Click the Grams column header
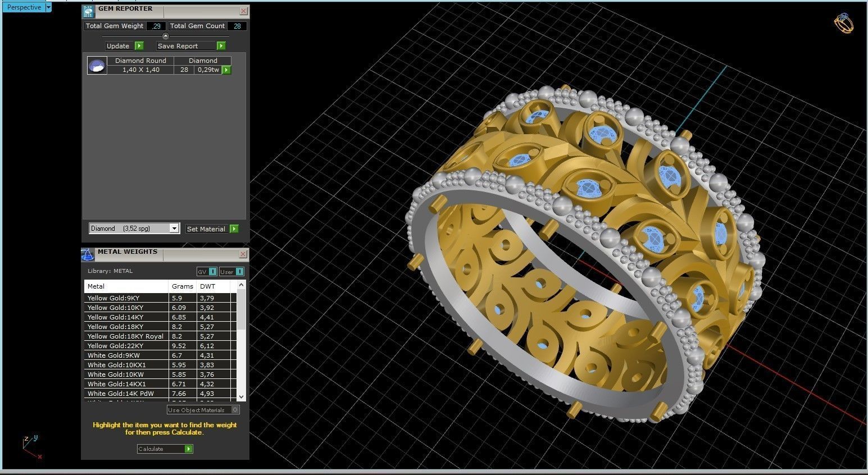This screenshot has height=475, width=868. [183, 286]
